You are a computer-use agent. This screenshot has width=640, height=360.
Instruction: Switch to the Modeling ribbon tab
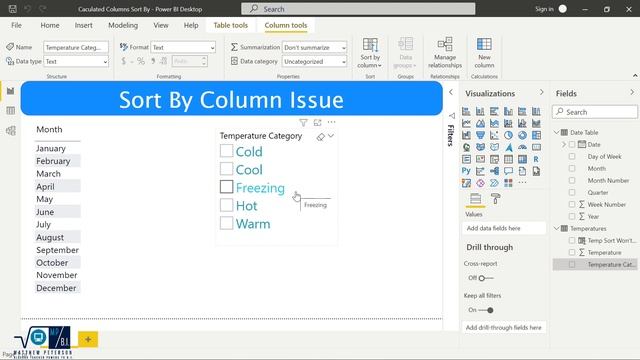[123, 25]
